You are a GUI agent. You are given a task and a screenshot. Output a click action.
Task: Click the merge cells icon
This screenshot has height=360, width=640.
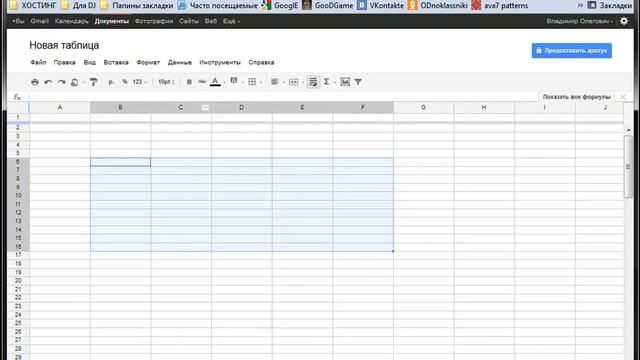(293, 82)
